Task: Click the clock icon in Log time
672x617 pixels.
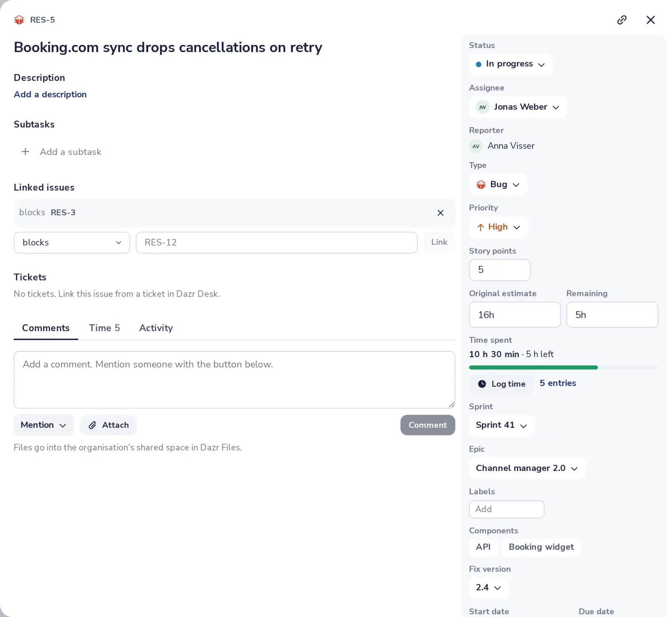Action: tap(482, 384)
